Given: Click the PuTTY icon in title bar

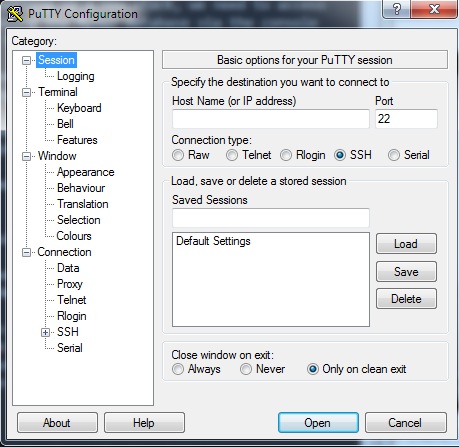Looking at the screenshot, I should pos(15,14).
